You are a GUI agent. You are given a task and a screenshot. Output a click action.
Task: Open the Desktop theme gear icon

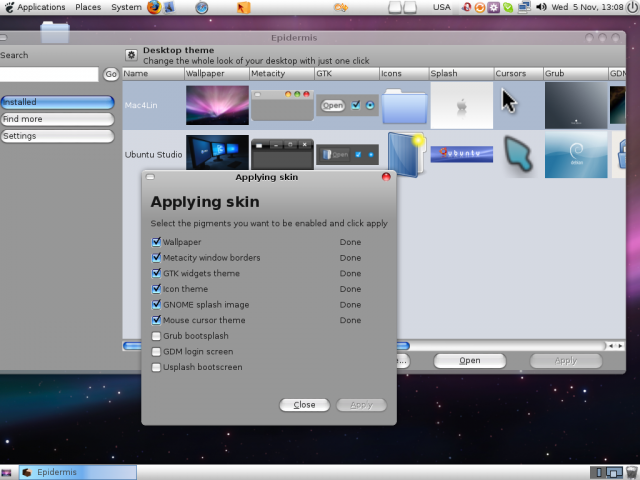pos(131,55)
